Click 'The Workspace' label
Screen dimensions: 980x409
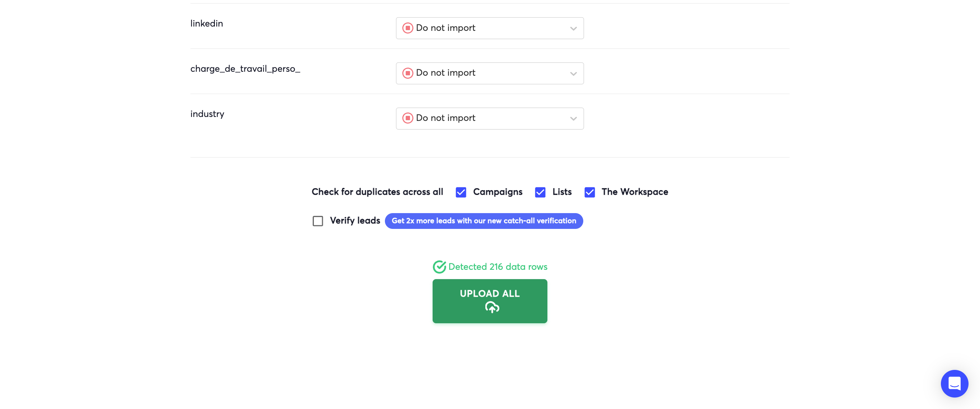coord(635,192)
